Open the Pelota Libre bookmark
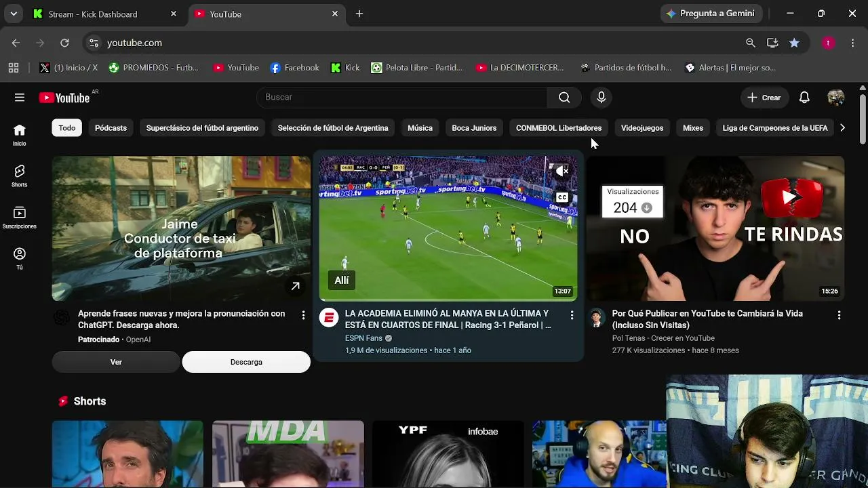Image resolution: width=868 pixels, height=488 pixels. [417, 68]
